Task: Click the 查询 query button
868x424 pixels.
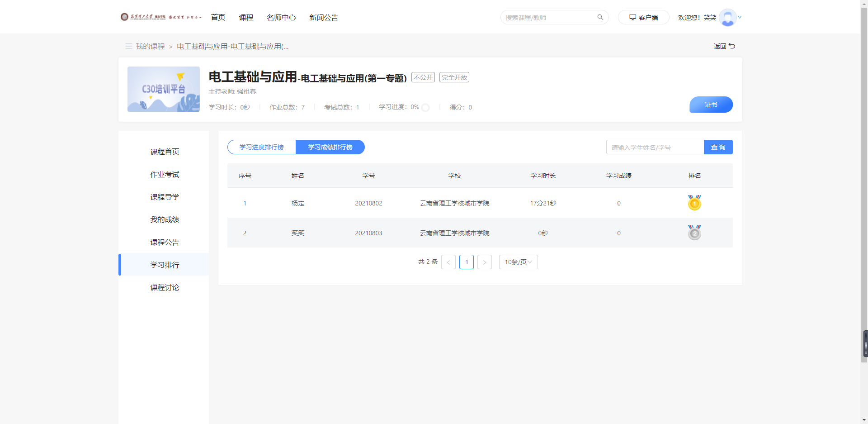Action: [718, 147]
